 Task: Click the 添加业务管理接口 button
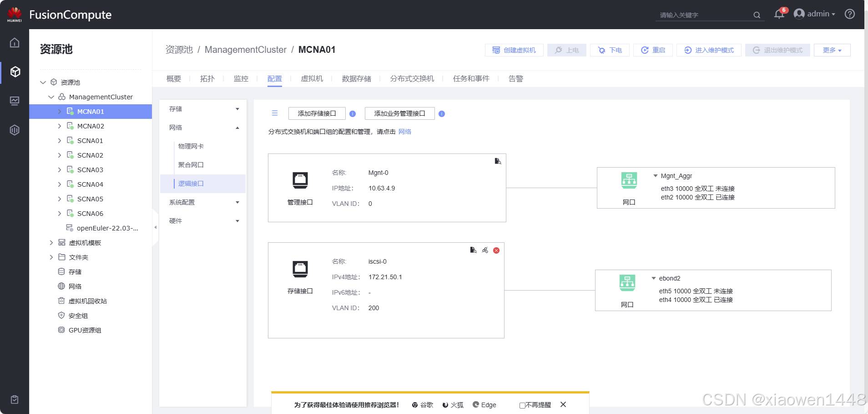pyautogui.click(x=399, y=113)
